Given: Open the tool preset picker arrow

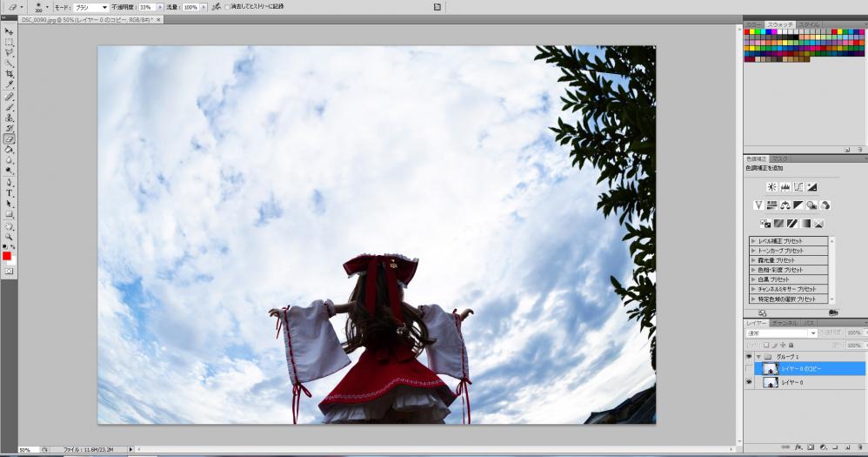Looking at the screenshot, I should (22, 8).
